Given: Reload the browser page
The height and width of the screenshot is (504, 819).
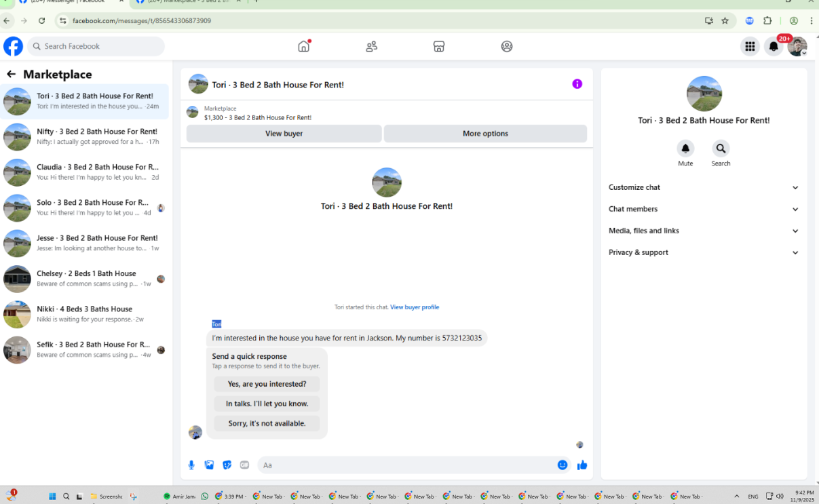Looking at the screenshot, I should (x=41, y=21).
